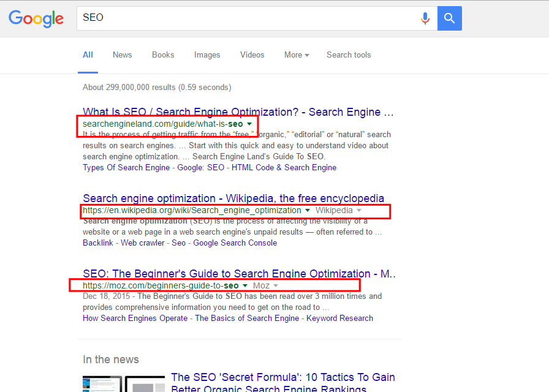The image size is (549, 392).
Task: Click the blue magnifier search button
Action: [x=450, y=18]
